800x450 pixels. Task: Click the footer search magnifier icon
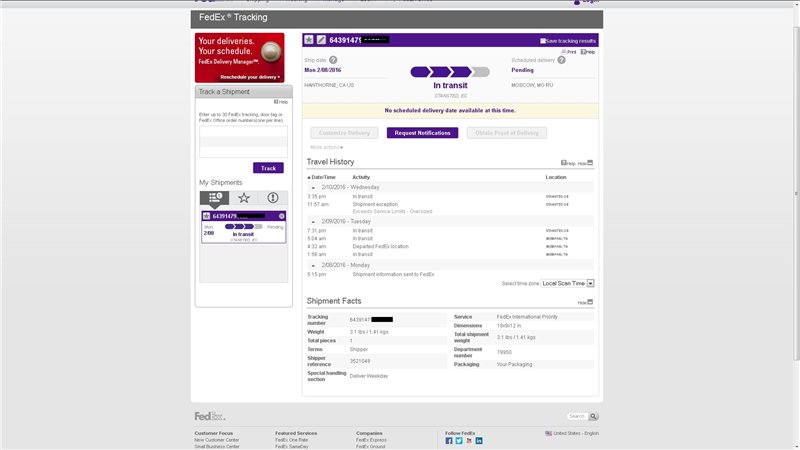coord(593,416)
